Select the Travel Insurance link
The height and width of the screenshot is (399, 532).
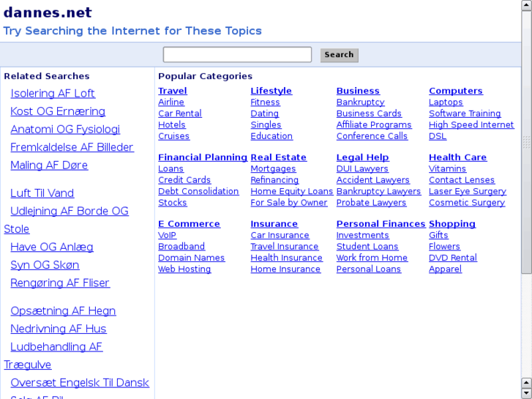(285, 247)
